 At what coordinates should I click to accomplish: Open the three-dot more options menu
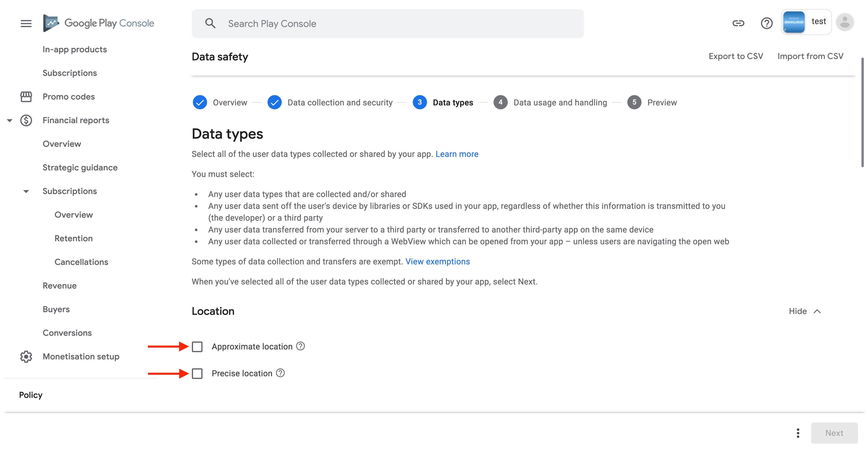coord(797,433)
